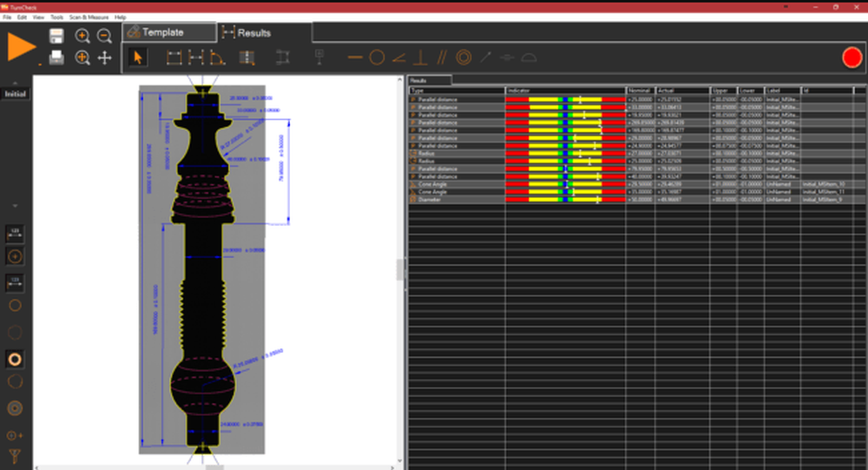The width and height of the screenshot is (868, 470).
Task: Click the first 123 dimension sidebar icon
Action: (x=15, y=234)
